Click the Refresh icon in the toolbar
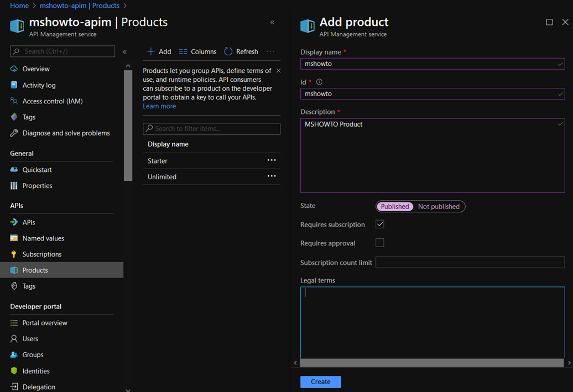This screenshot has height=392, width=573. coord(228,51)
